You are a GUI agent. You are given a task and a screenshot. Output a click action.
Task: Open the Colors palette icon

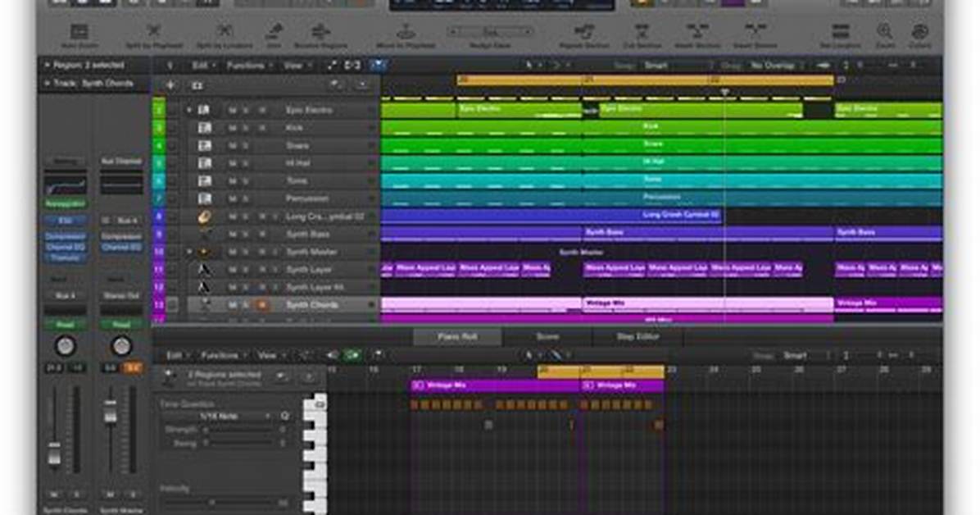(919, 30)
